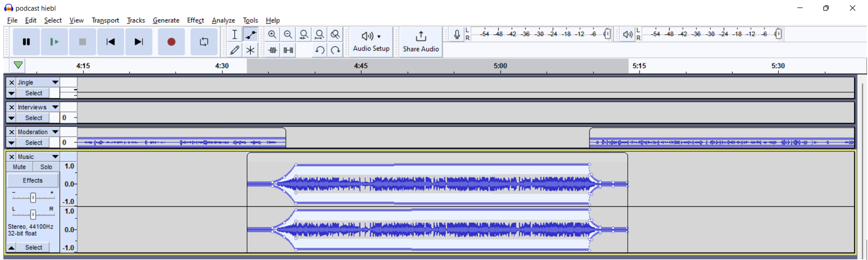Redo the last undone action

click(x=335, y=50)
